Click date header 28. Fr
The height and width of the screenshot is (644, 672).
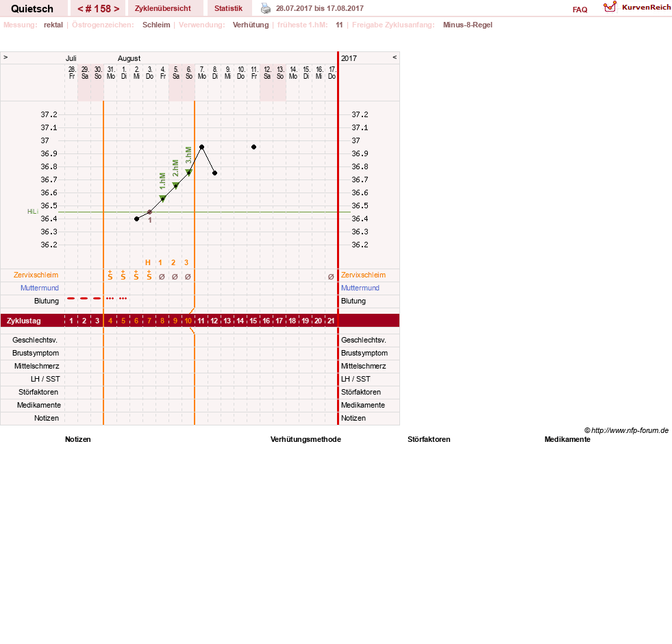[72, 73]
